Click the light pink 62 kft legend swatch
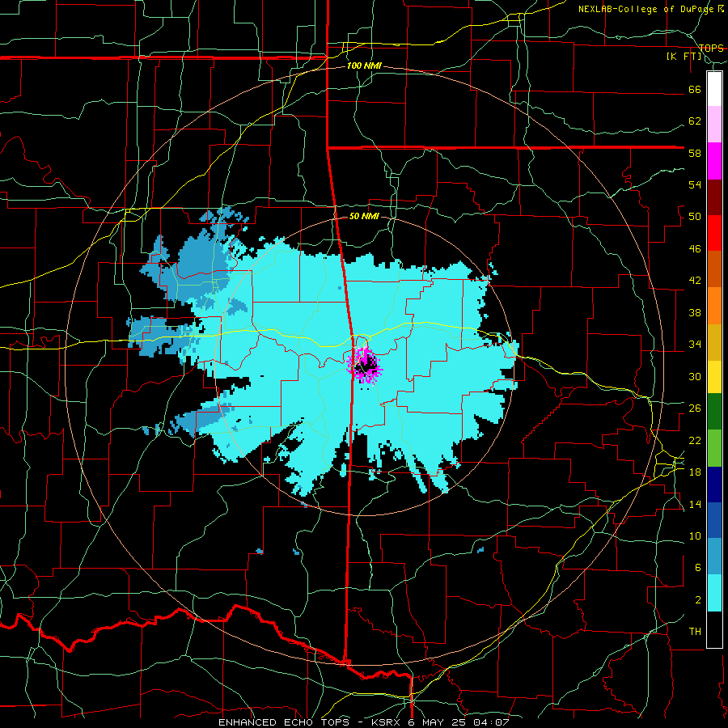728x728 pixels. click(714, 125)
